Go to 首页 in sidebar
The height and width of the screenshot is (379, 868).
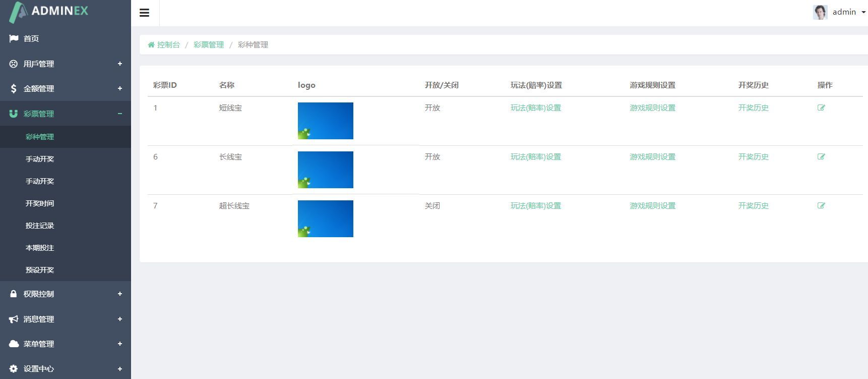(31, 38)
